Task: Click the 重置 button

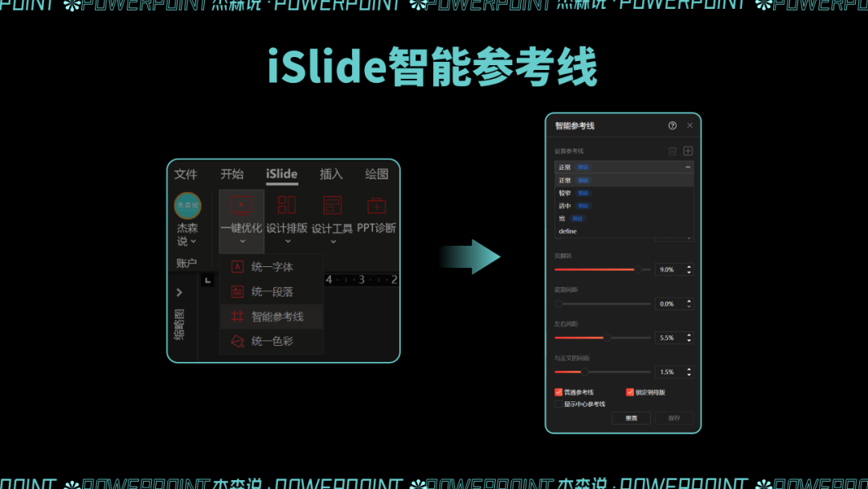Action: (x=631, y=418)
